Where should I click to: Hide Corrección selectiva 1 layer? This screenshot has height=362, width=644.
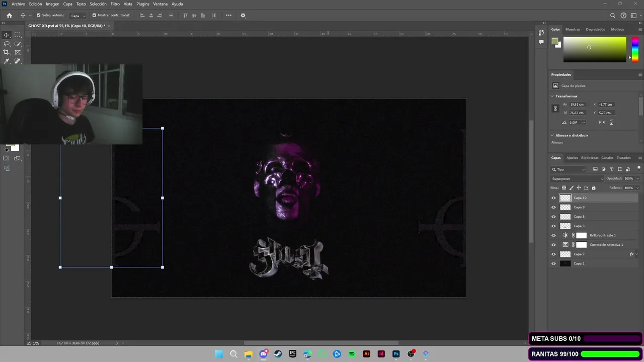[553, 245]
